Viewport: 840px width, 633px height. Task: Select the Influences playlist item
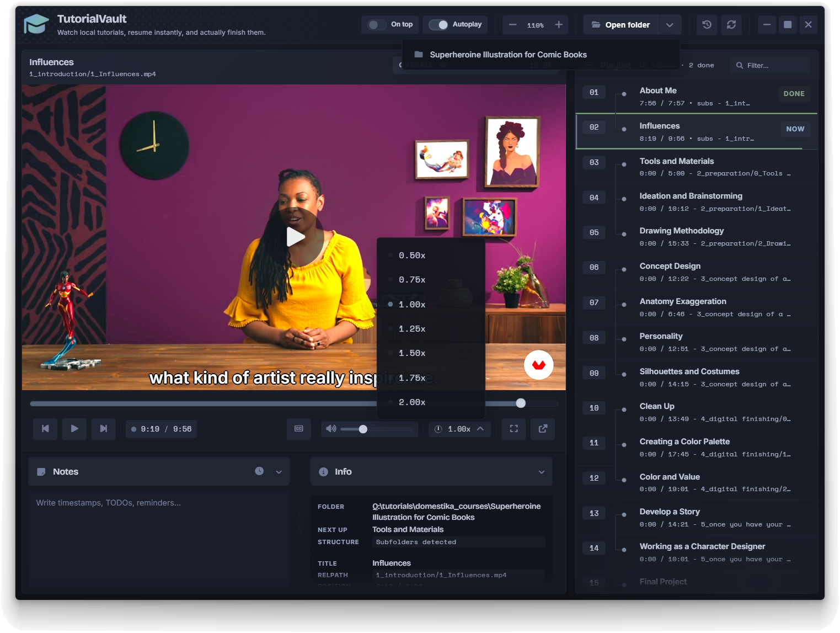click(696, 131)
